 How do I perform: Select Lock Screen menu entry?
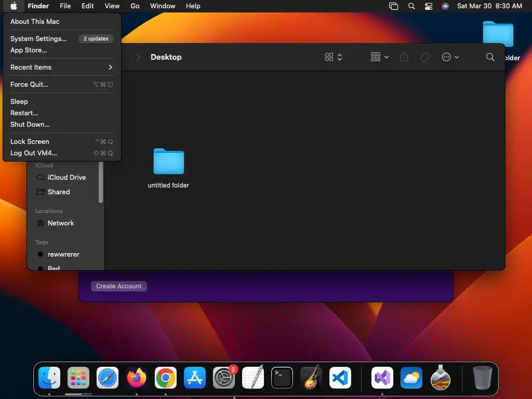(x=62, y=141)
